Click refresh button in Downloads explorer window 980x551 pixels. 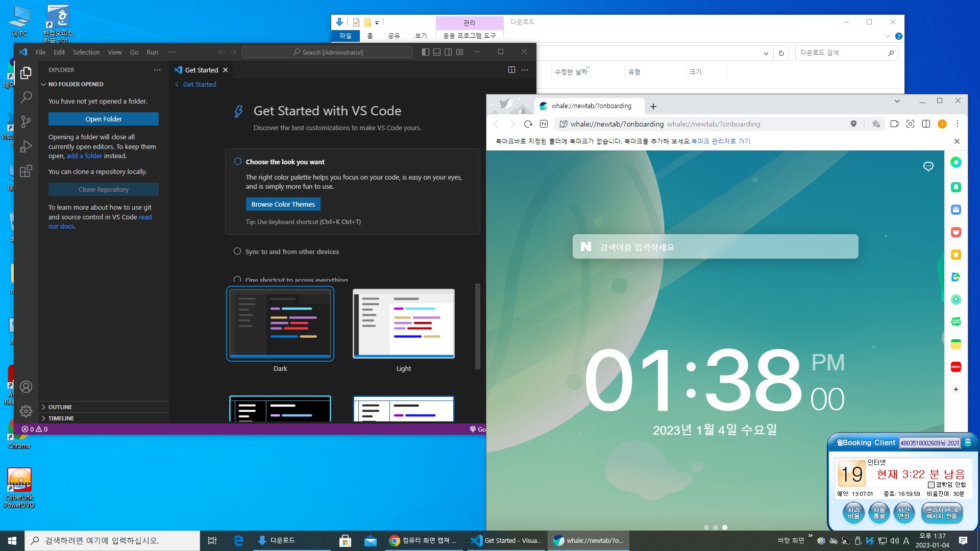point(781,53)
